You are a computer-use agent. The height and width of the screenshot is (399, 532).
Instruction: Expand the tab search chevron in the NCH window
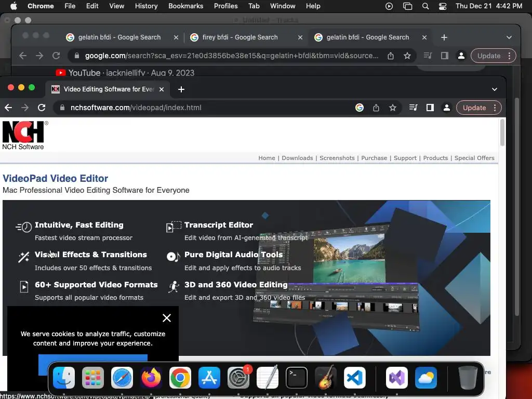click(495, 89)
